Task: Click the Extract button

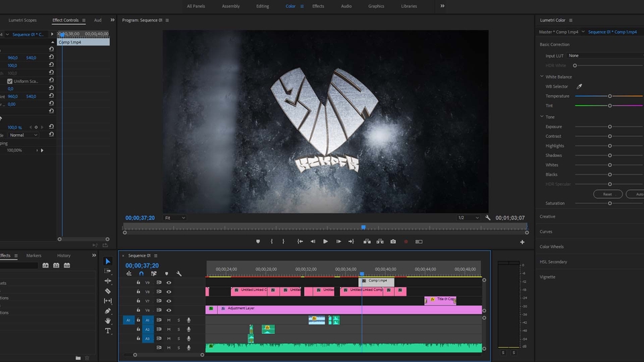Action: [380, 242]
